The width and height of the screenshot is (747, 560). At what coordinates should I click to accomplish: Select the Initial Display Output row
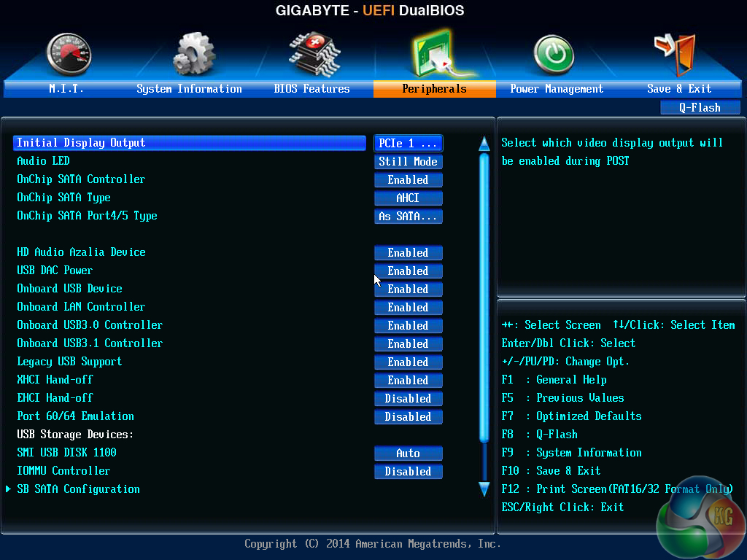tap(189, 143)
